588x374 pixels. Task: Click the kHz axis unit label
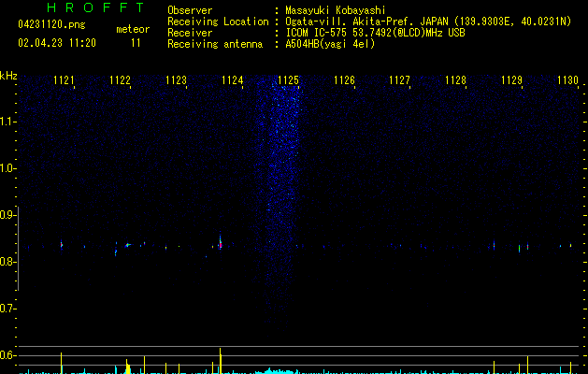point(8,76)
